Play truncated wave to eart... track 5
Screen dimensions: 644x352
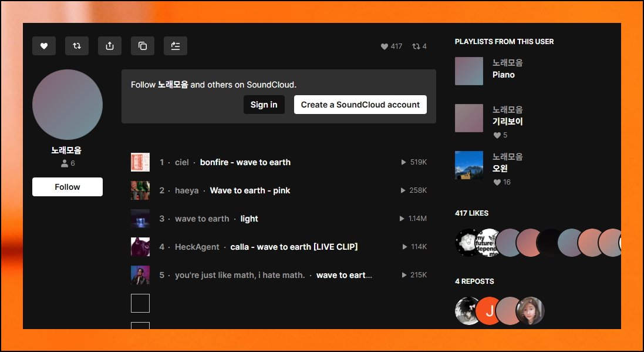pyautogui.click(x=344, y=275)
